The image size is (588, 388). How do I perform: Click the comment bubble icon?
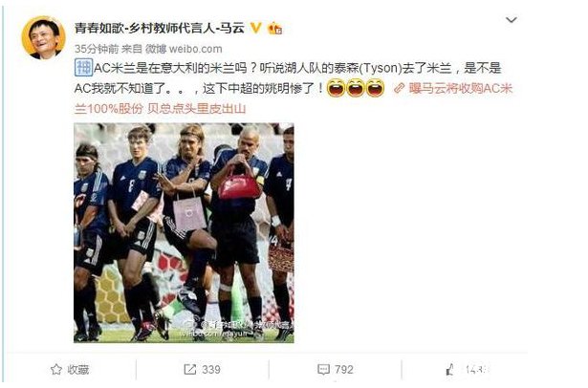pos(323,370)
